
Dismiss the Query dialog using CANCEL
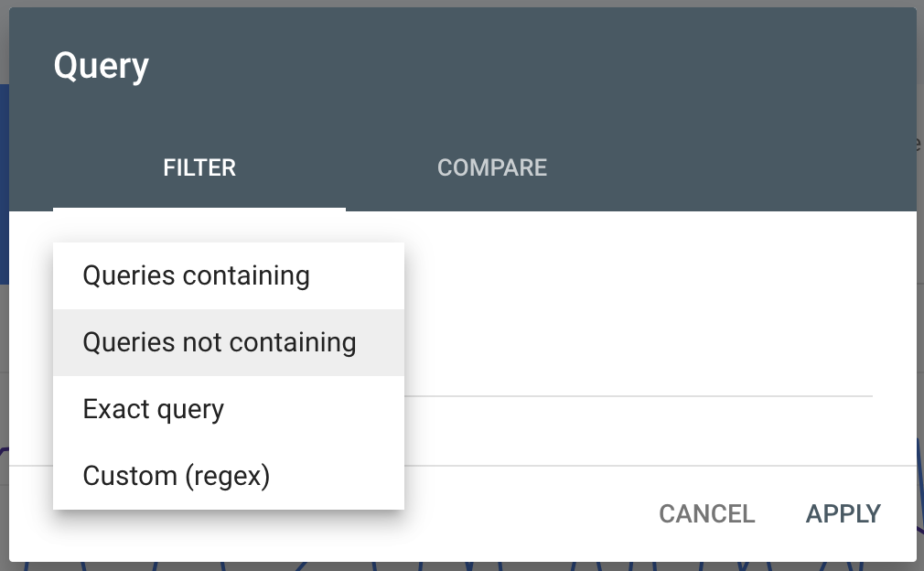pos(706,514)
